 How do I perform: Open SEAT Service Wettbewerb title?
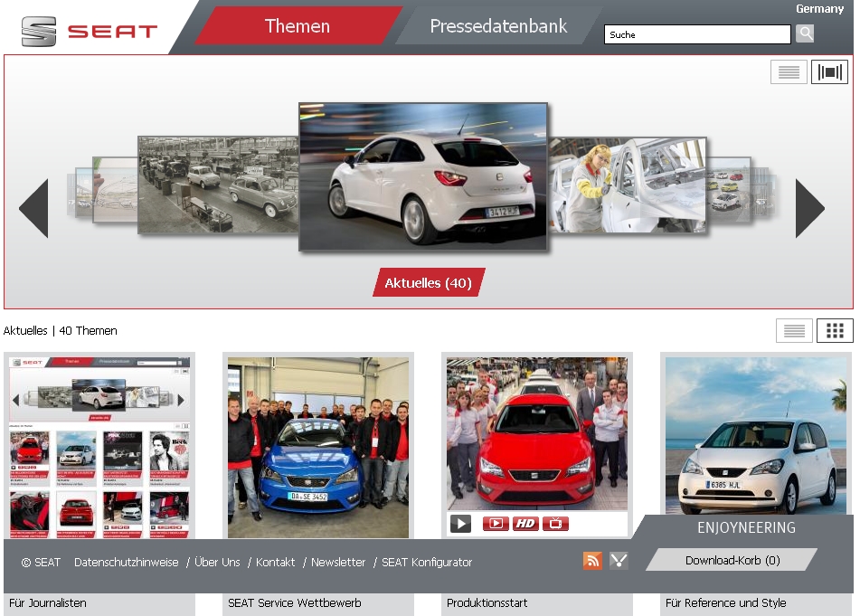point(295,602)
